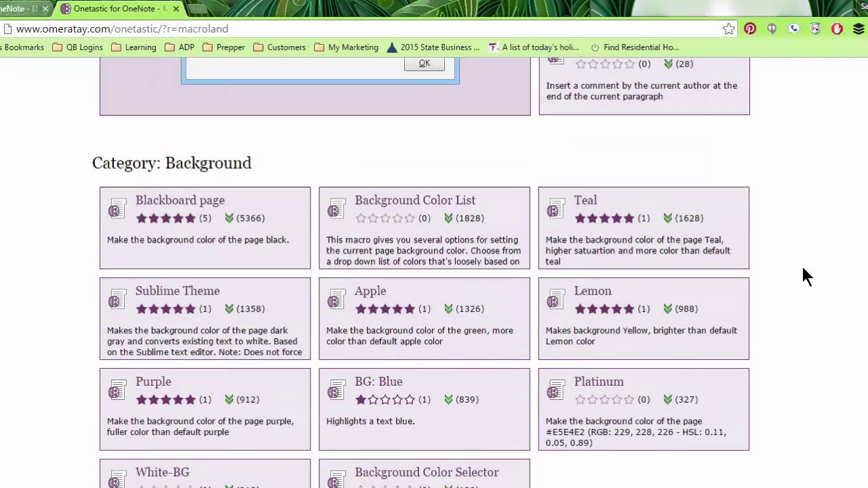868x488 pixels.
Task: Open the 2015 State Business bookmark
Action: (x=433, y=47)
